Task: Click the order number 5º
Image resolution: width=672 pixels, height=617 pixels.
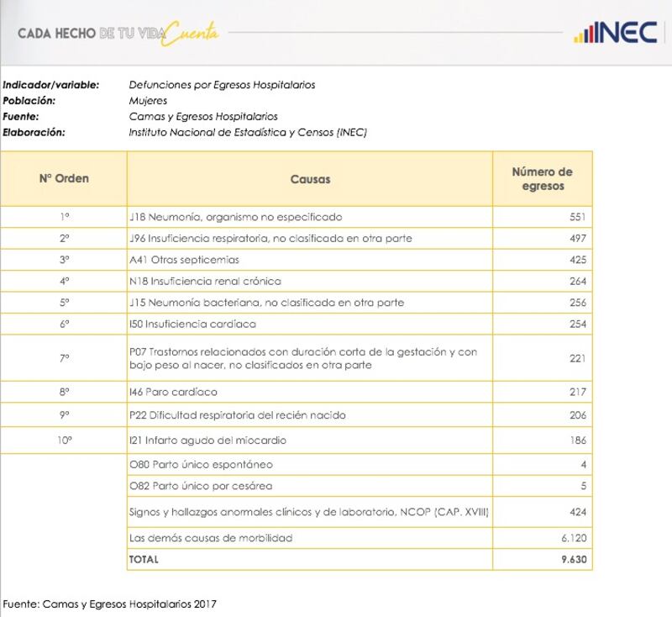Action: point(65,303)
